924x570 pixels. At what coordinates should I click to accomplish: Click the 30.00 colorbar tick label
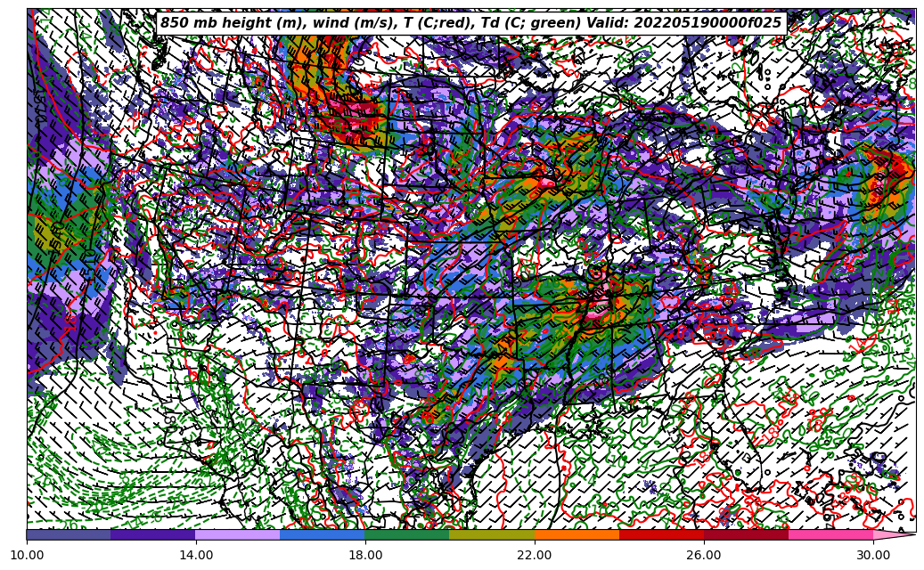(x=873, y=555)
